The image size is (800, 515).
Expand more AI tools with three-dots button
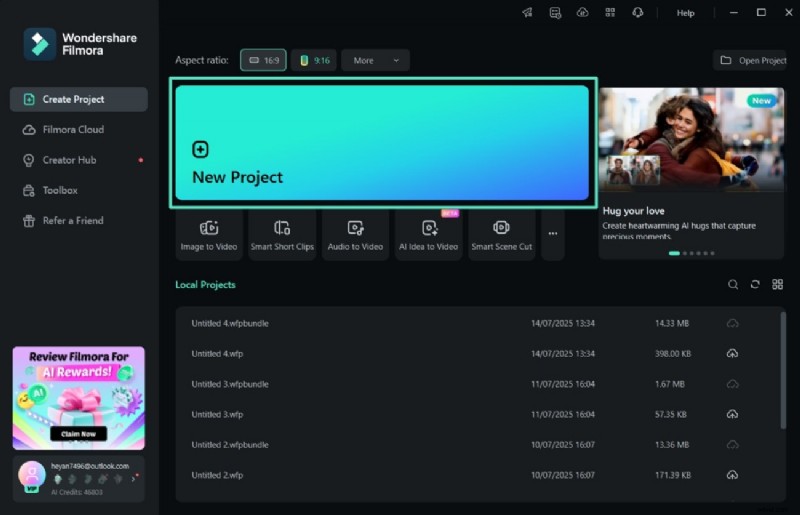click(553, 234)
